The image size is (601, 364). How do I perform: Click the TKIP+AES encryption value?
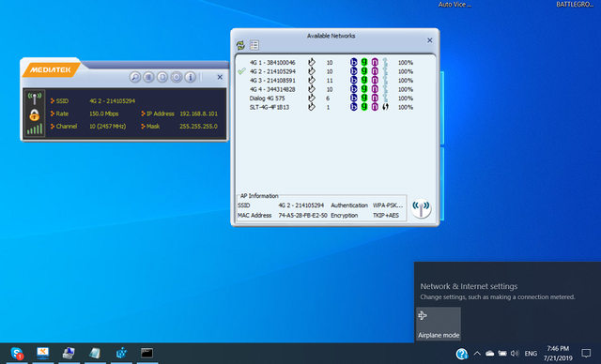[x=386, y=216]
